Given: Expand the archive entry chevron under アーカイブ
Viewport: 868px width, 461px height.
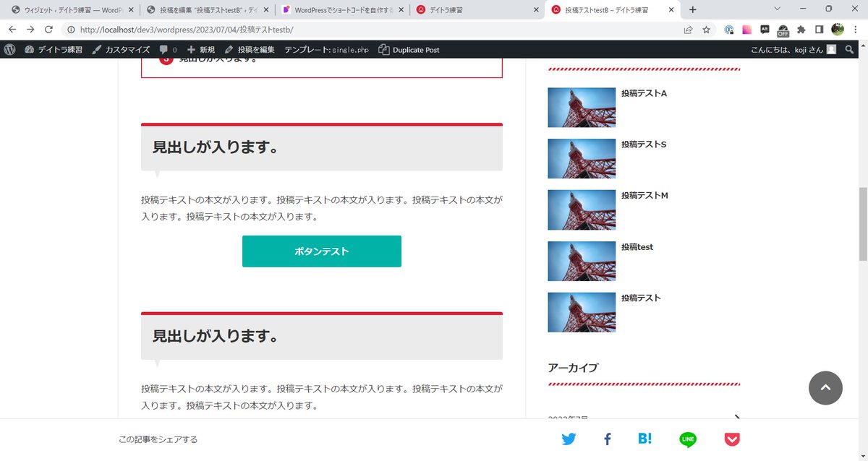Looking at the screenshot, I should (x=737, y=417).
